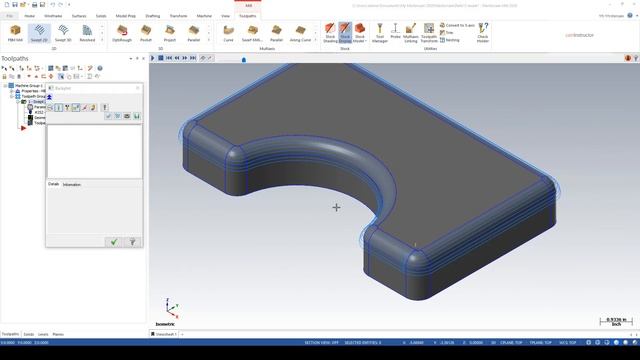Expand the Properties tree node
Viewport: 640px width, 360px height.
[x=11, y=91]
